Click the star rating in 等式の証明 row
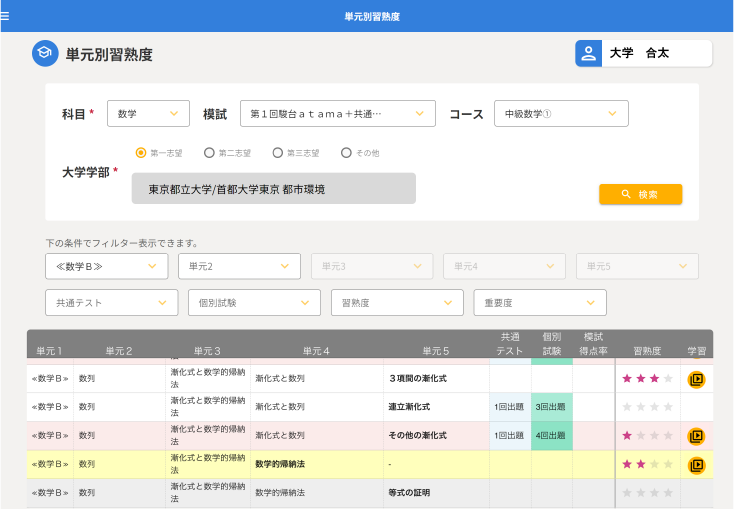This screenshot has height=509, width=734. point(647,493)
